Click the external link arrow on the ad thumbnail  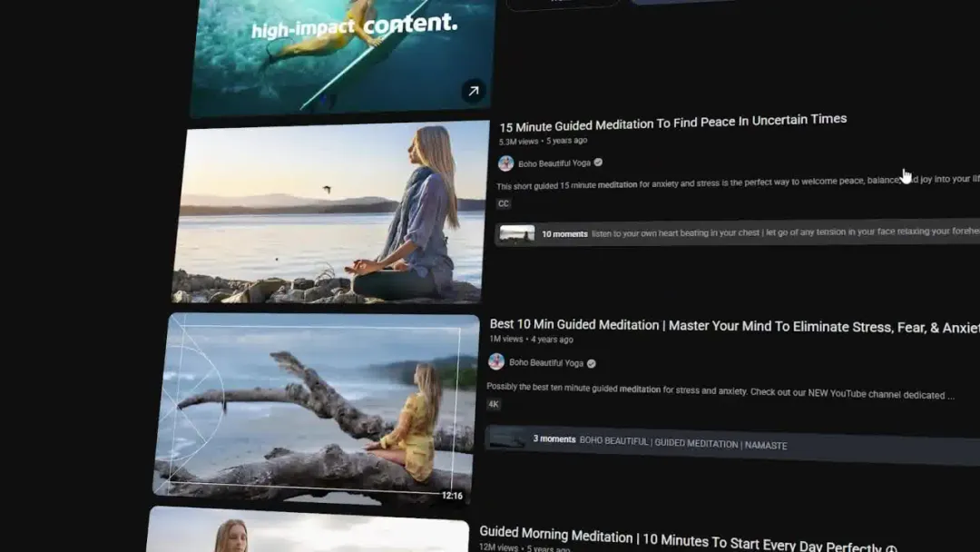[473, 90]
